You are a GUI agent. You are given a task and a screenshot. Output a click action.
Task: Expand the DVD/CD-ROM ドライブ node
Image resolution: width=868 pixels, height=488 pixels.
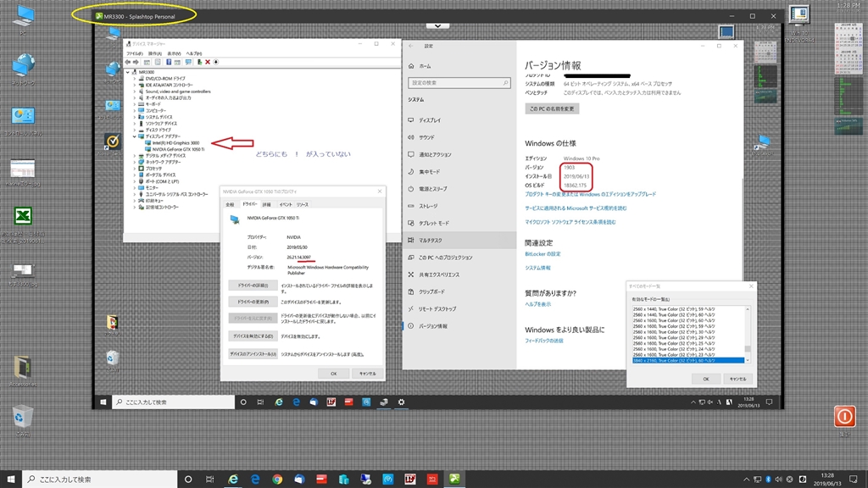click(x=135, y=79)
